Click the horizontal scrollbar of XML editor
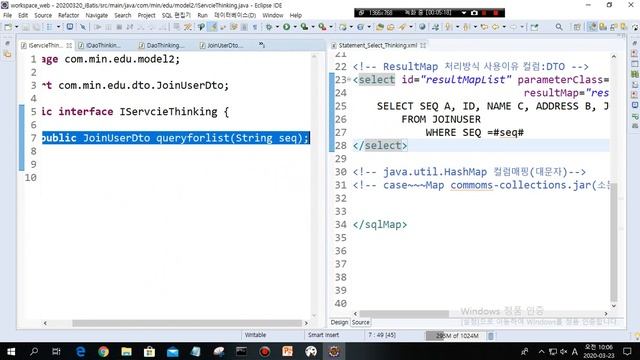640x360 pixels. click(404, 314)
